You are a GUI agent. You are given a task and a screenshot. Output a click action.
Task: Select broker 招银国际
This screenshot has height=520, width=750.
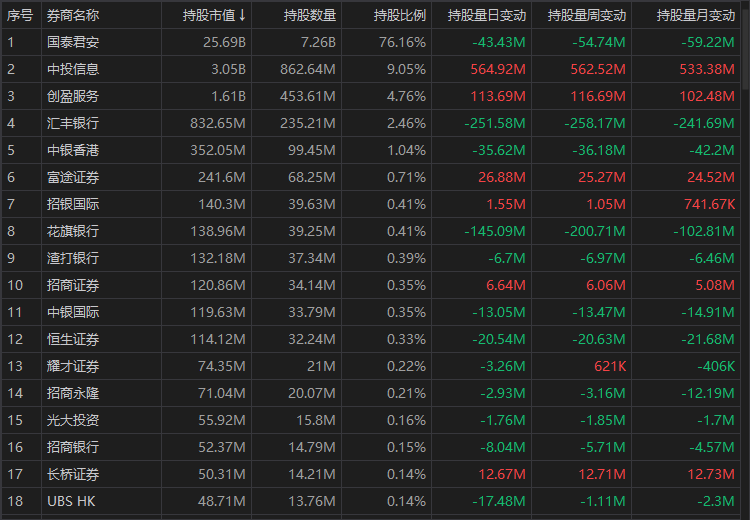(x=73, y=204)
